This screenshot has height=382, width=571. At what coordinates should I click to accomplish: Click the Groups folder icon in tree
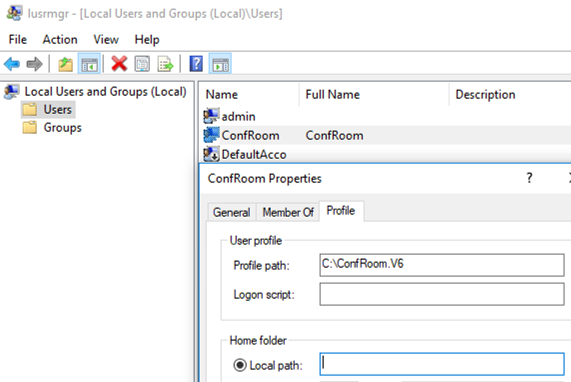(30, 127)
